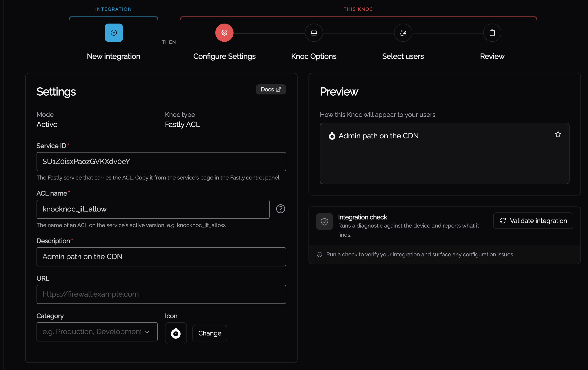The height and width of the screenshot is (370, 588).
Task: Click the Preview panel heading
Action: tap(339, 92)
